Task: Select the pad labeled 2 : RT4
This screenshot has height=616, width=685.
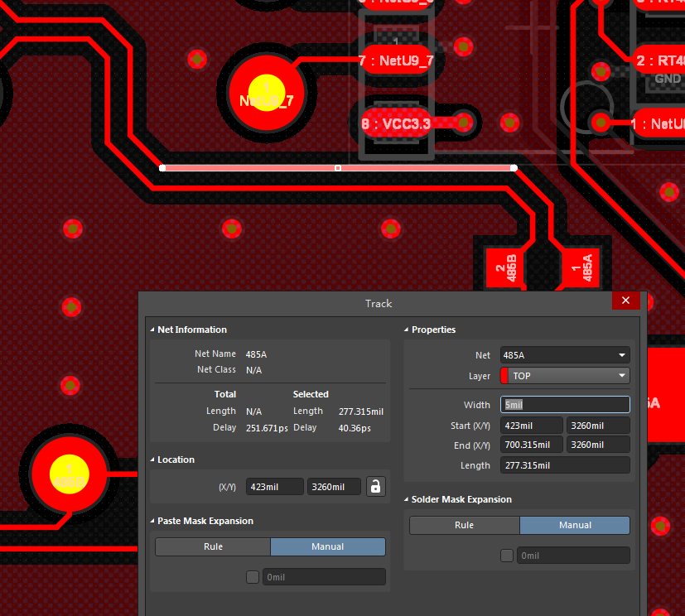Action: tap(659, 60)
